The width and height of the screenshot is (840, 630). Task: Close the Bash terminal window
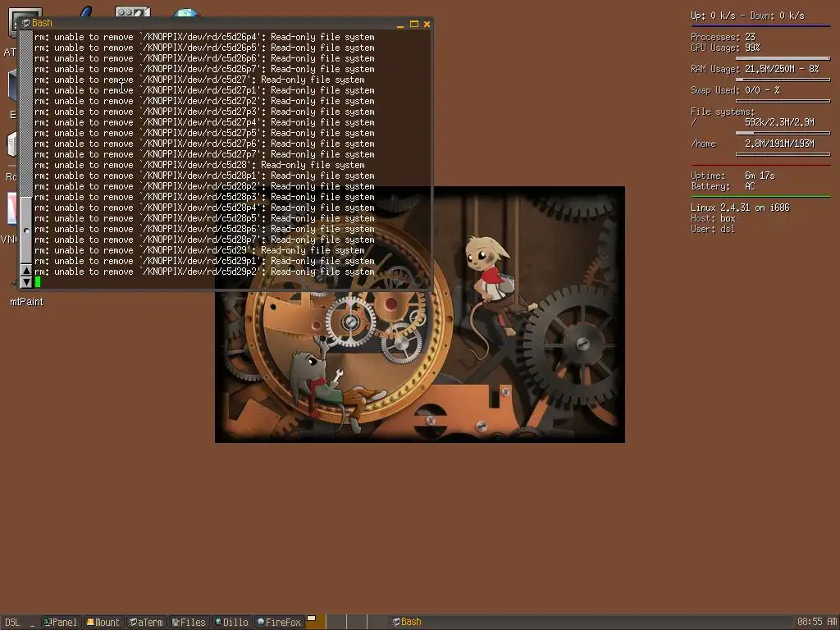point(427,24)
